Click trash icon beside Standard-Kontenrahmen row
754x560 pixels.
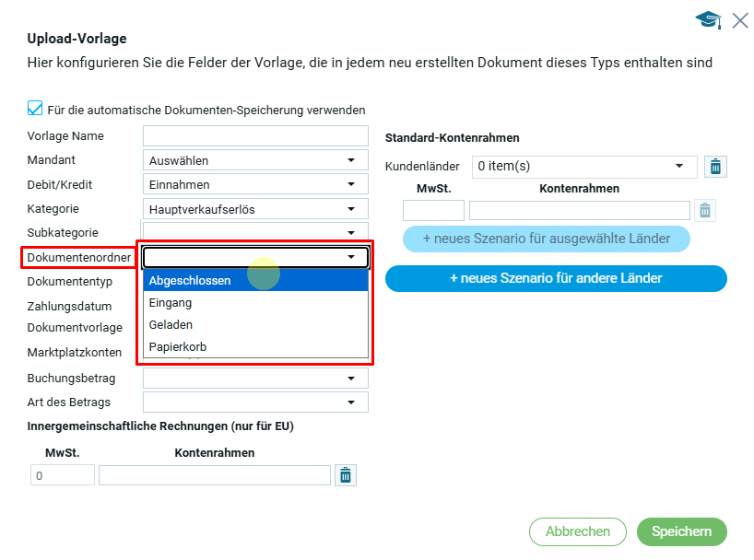click(704, 210)
